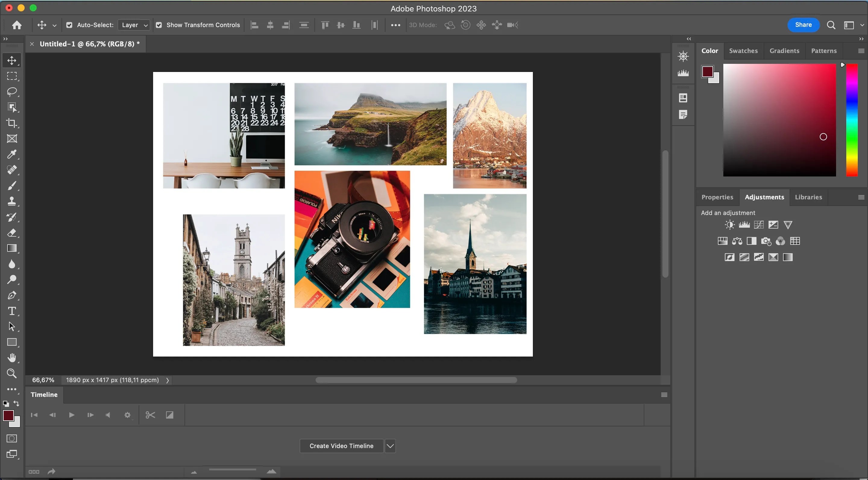Expand the Create Video Timeline dropdown
868x480 pixels.
[x=390, y=446]
